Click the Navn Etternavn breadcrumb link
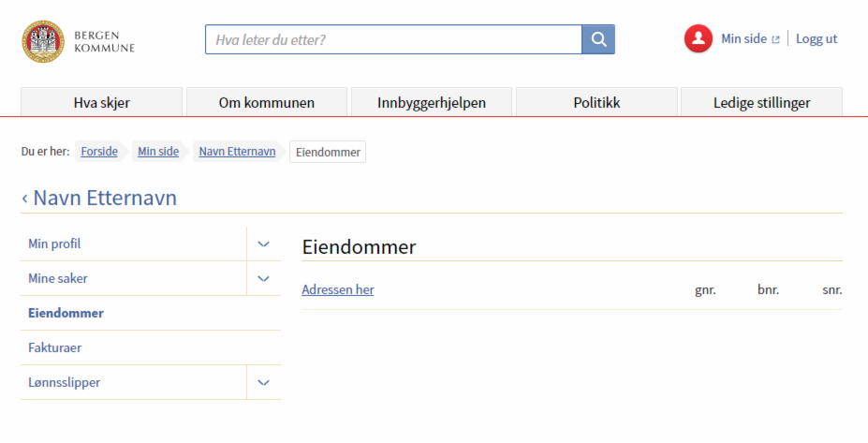 point(237,152)
